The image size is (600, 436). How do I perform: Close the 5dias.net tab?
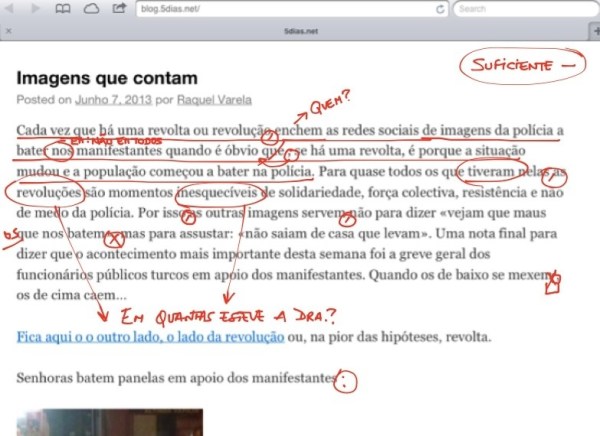click(x=9, y=31)
